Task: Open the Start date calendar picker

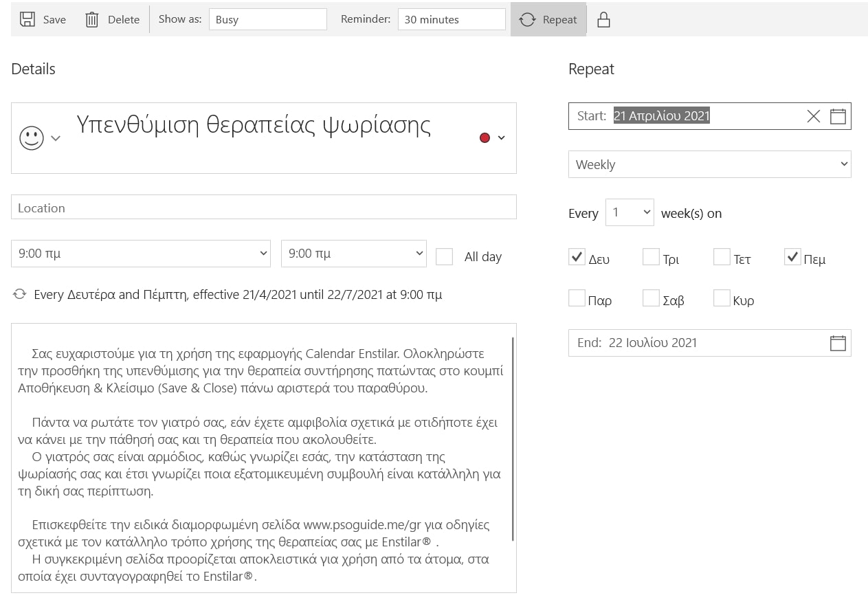Action: (x=838, y=116)
